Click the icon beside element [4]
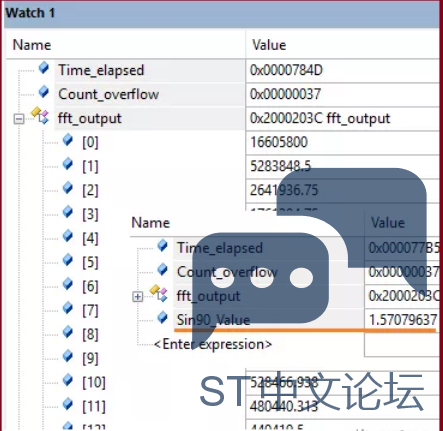443x431 pixels. point(68,236)
